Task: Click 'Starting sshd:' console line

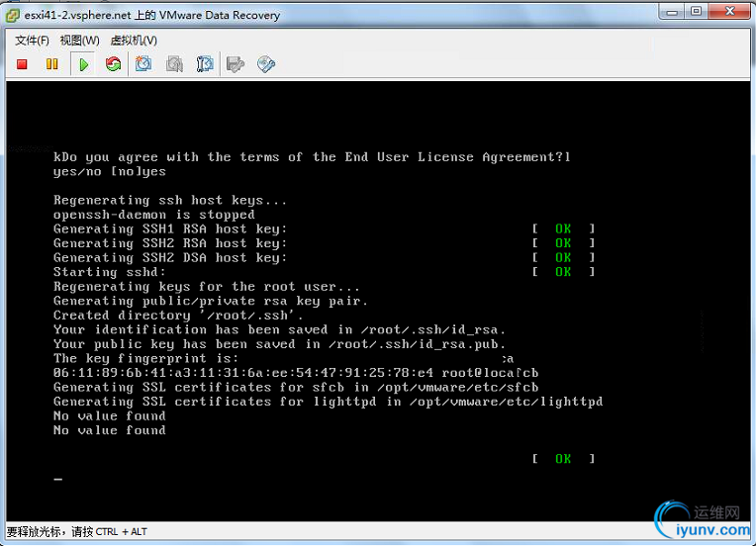Action: [x=110, y=272]
